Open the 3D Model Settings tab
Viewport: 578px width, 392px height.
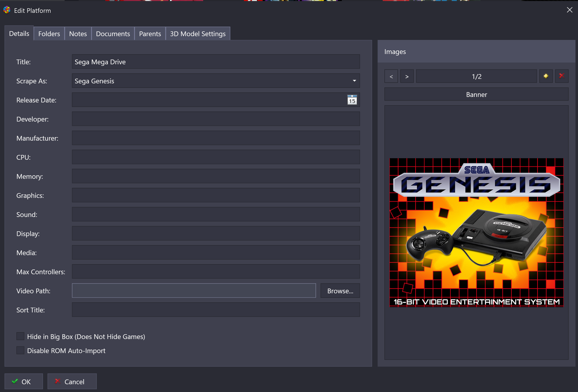(x=198, y=34)
